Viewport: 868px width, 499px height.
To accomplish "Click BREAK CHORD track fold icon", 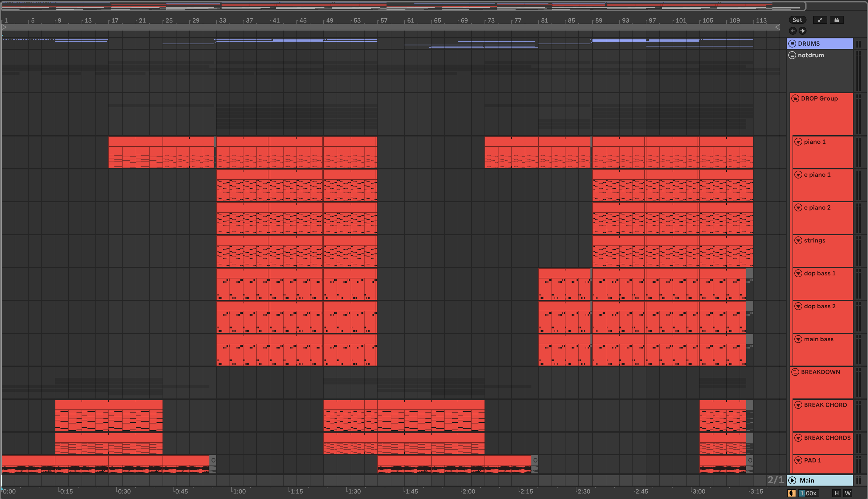I will [x=798, y=405].
